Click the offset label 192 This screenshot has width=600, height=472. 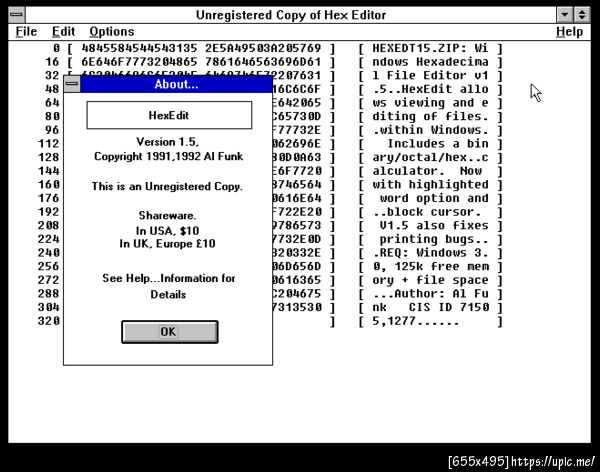coord(49,212)
